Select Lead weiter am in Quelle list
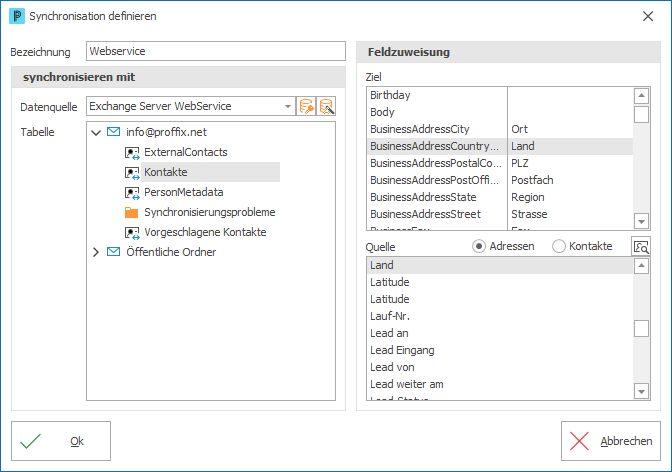The image size is (672, 472). (500, 384)
